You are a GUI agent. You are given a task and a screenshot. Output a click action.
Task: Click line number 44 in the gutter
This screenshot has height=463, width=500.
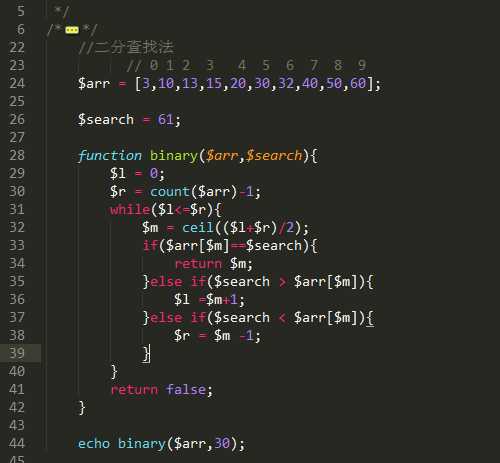(17, 443)
